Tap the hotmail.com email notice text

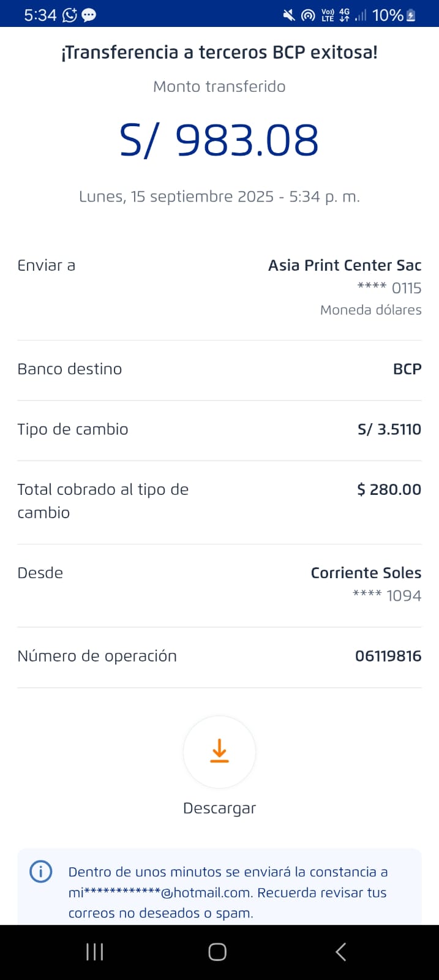pos(227,892)
